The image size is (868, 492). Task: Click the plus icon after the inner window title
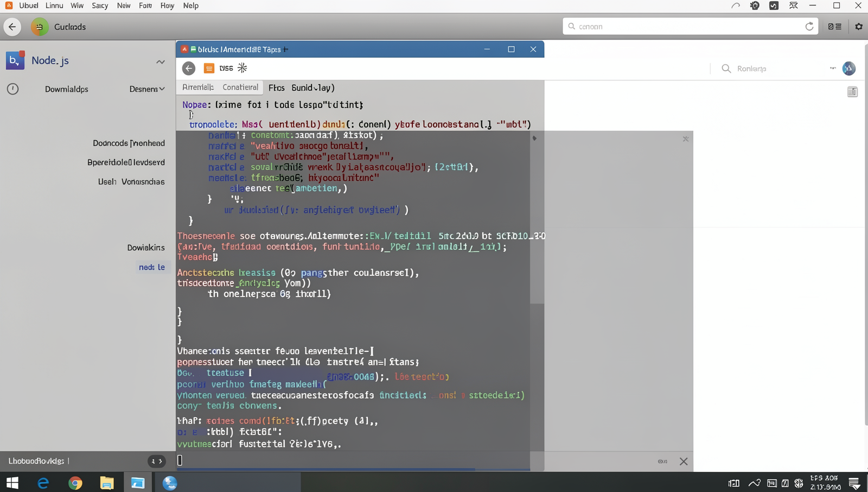[x=285, y=49]
